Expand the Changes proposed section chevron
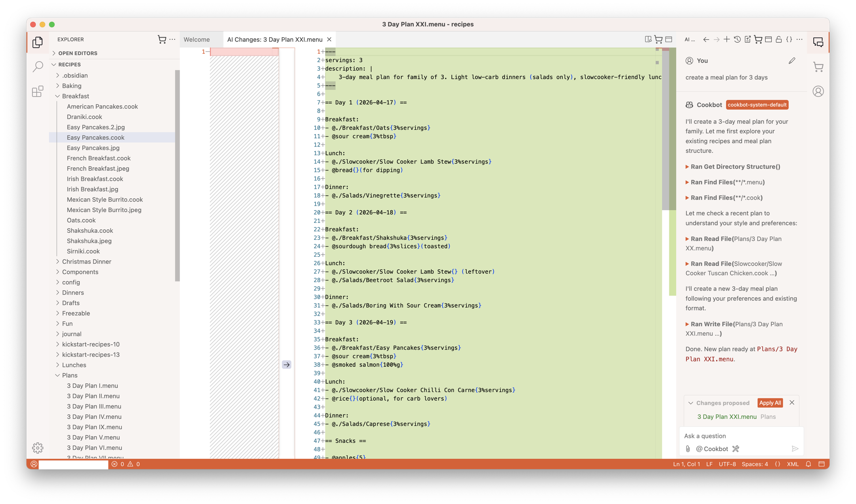 point(690,403)
